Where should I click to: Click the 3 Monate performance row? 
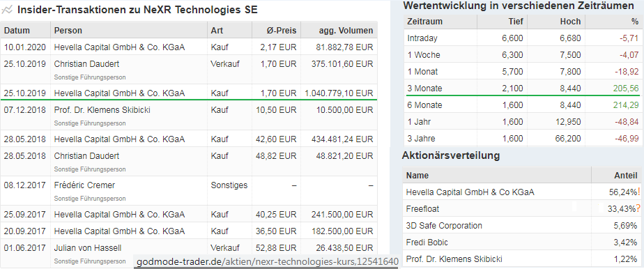click(x=523, y=89)
